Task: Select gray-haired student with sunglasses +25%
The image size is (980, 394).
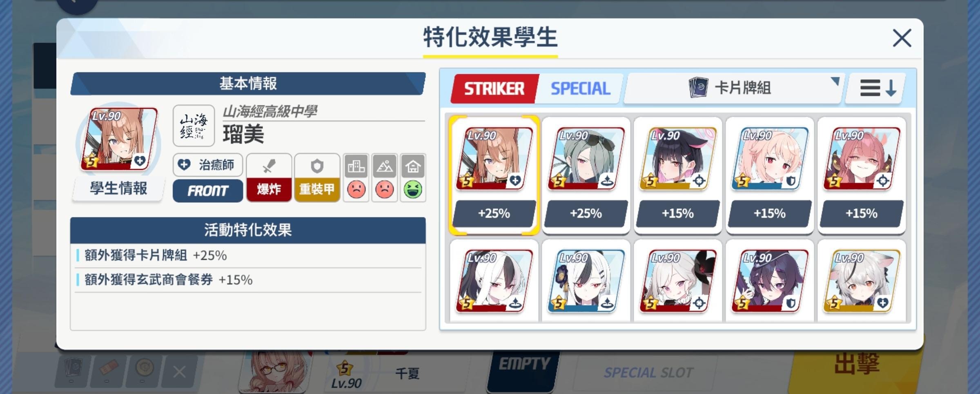Action: (586, 175)
